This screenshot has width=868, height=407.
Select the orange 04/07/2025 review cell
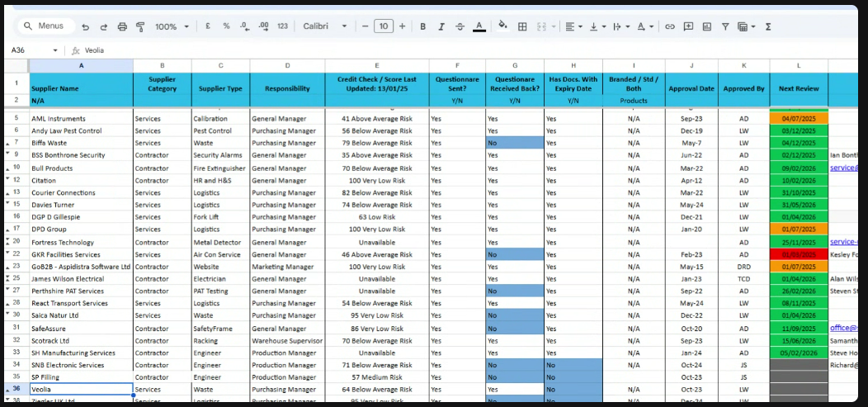click(799, 119)
